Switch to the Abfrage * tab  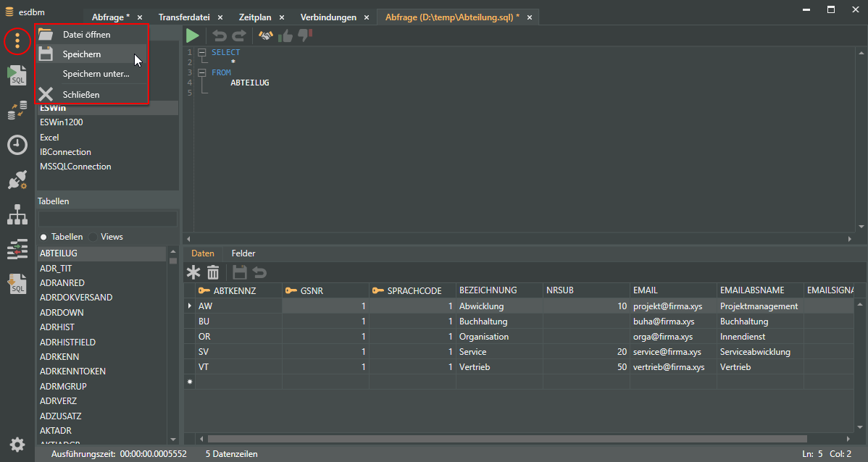pos(111,17)
